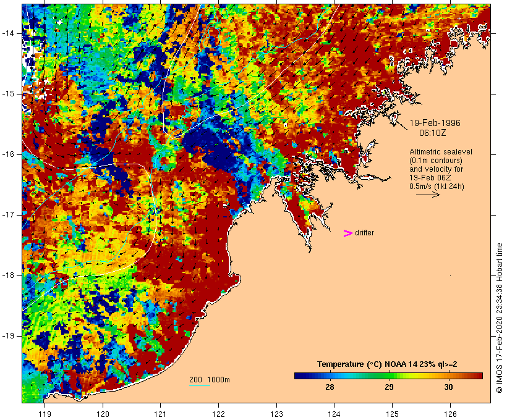Viewport: 507px width, 420px height.
Task: Click the "(0.1m contours)" caption line
Action: (436, 161)
